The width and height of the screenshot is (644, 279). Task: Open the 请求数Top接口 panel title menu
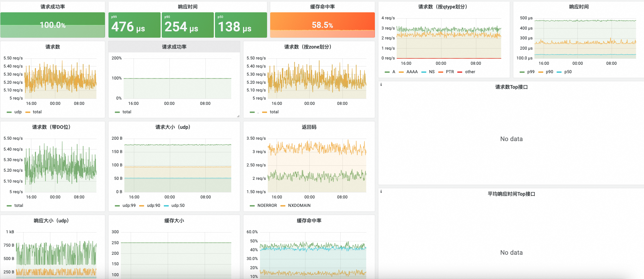coord(512,87)
